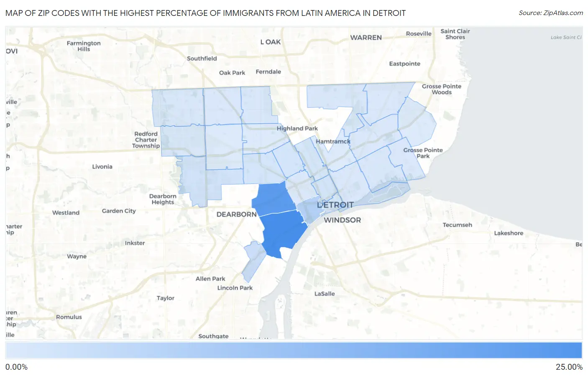This screenshot has width=588, height=376.
Task: Click the Southgate label
Action: tap(213, 336)
